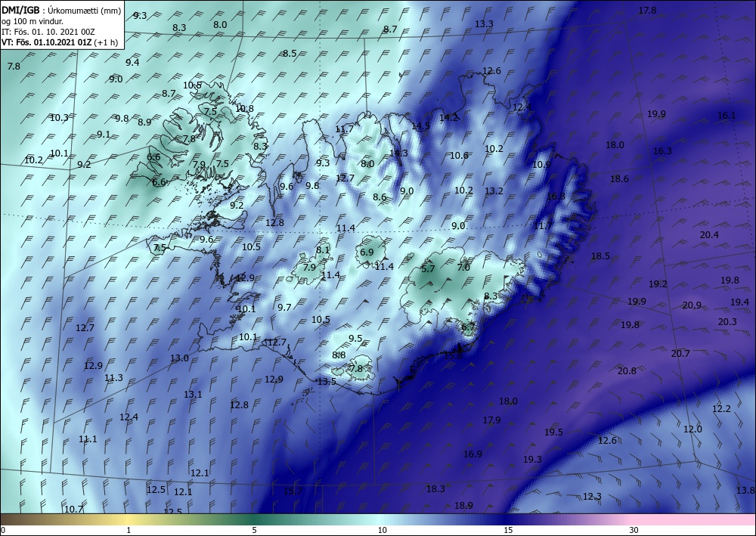The height and width of the screenshot is (536, 756).
Task: Click the "og 100 m vindur." caption line
Action: [x=33, y=21]
